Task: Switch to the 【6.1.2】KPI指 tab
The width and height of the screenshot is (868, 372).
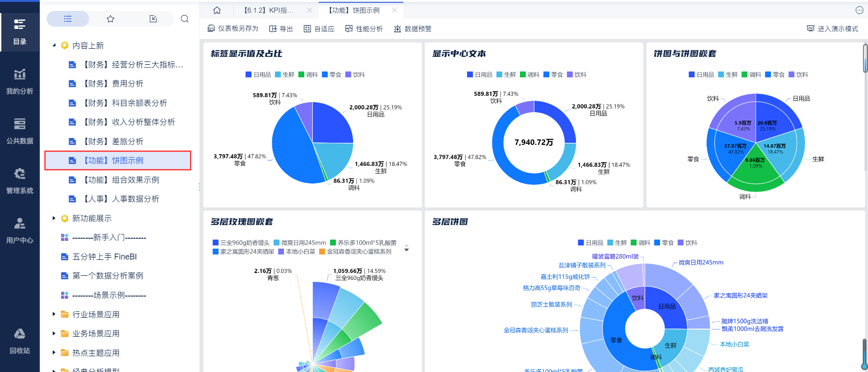Action: click(x=269, y=10)
